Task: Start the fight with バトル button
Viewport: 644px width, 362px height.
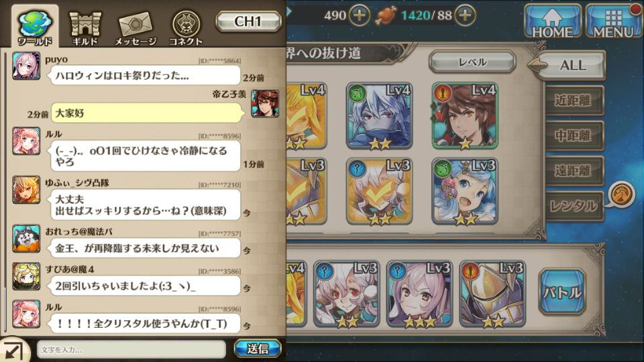Action: tap(562, 292)
